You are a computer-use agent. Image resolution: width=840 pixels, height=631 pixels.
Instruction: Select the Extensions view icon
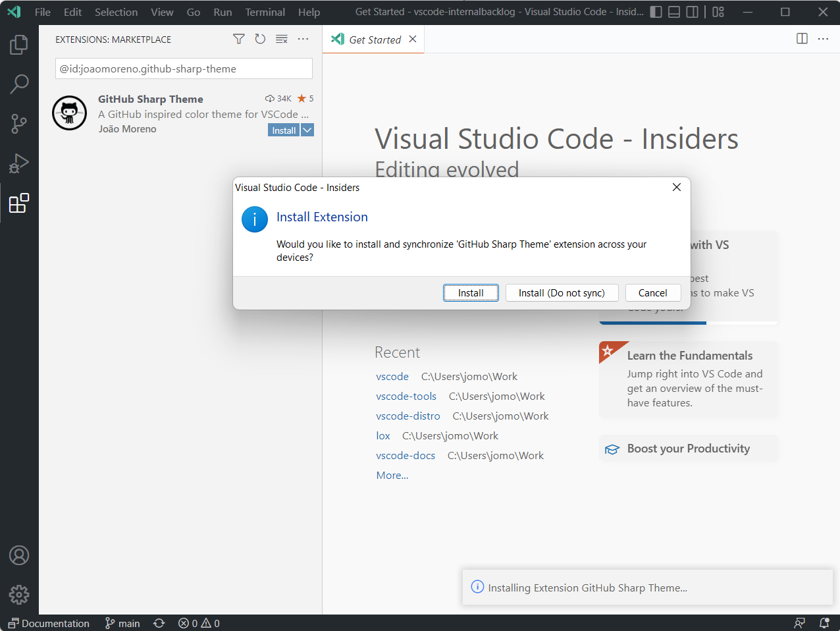[x=19, y=203]
